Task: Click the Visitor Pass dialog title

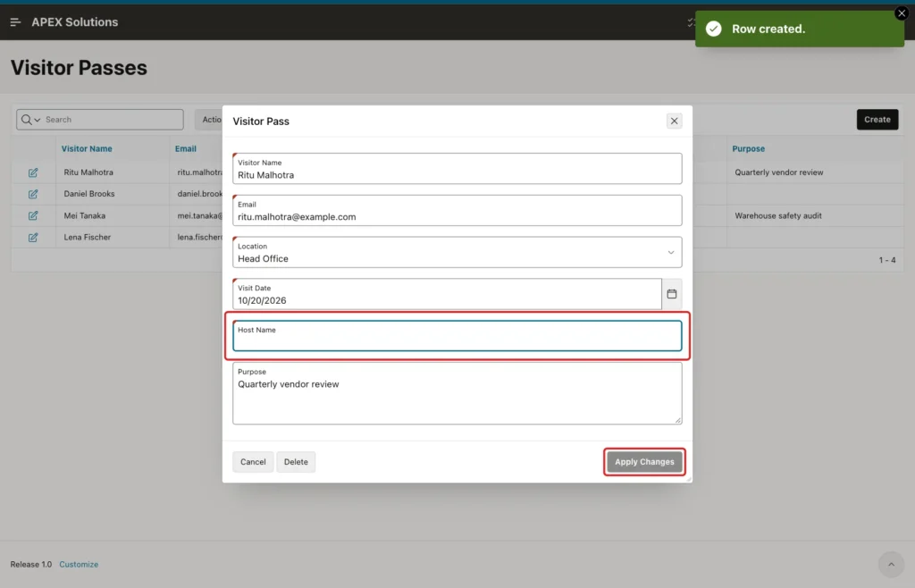Action: (261, 122)
